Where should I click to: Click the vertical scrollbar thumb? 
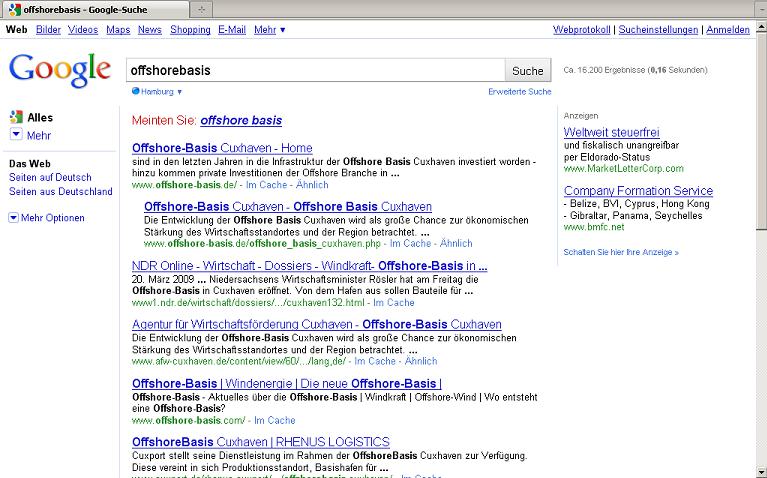762,131
